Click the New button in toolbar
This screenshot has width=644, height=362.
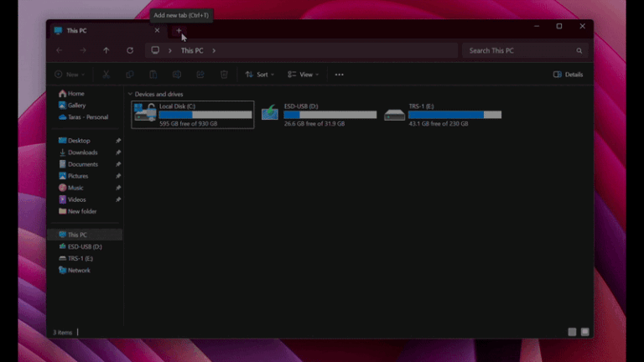(70, 75)
